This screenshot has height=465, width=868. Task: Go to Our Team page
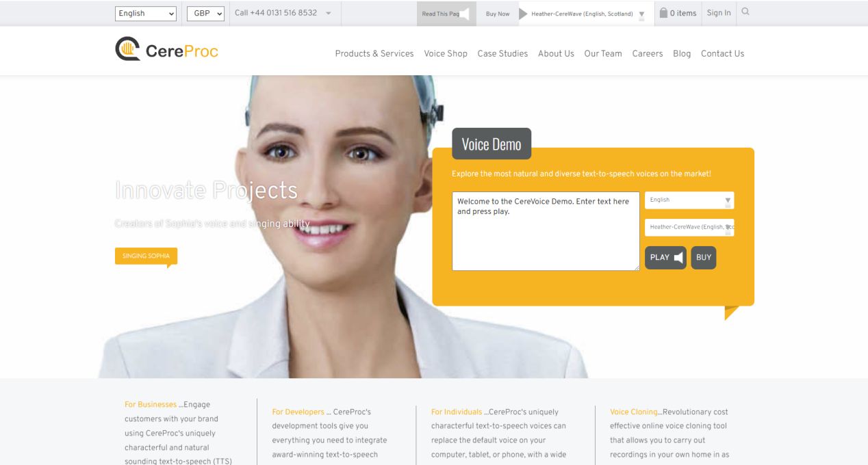[x=603, y=53]
